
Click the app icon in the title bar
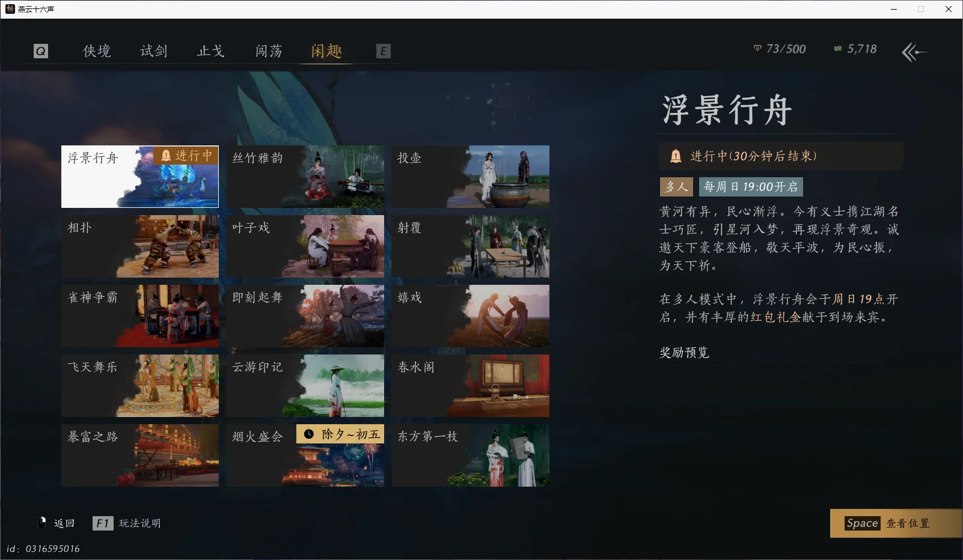click(x=10, y=9)
